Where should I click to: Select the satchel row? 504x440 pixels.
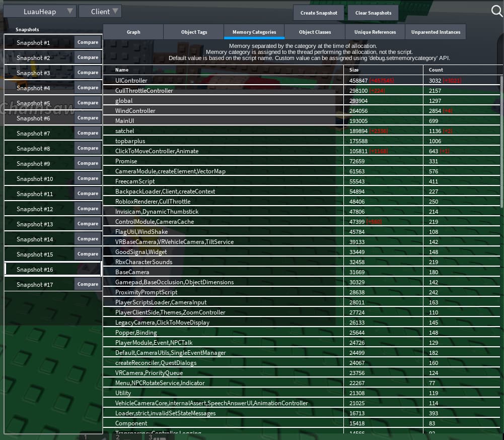pos(302,131)
